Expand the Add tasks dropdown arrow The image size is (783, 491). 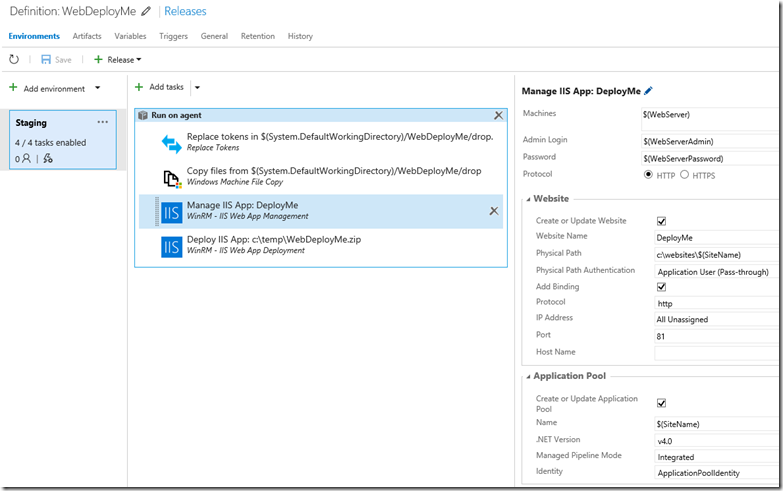pyautogui.click(x=197, y=88)
